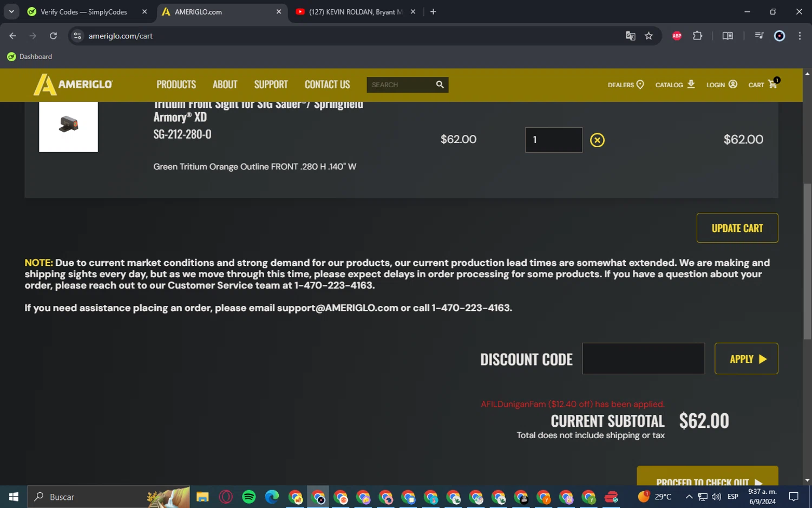Image resolution: width=812 pixels, height=508 pixels.
Task: Go forward to the next page
Action: 33,36
